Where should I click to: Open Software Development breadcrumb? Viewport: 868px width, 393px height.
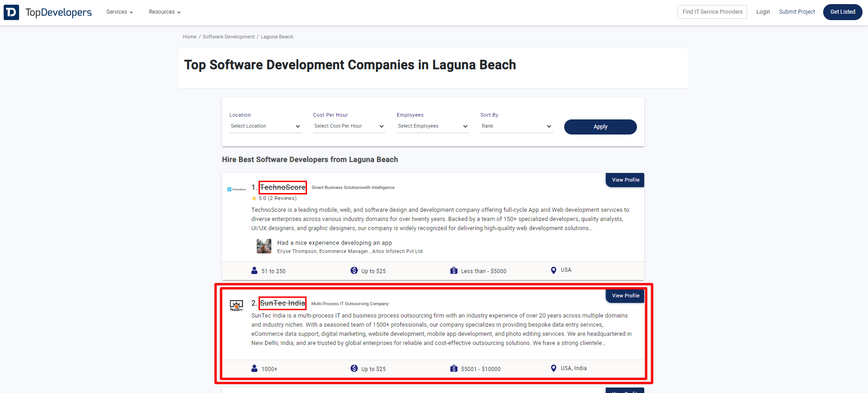pos(228,37)
